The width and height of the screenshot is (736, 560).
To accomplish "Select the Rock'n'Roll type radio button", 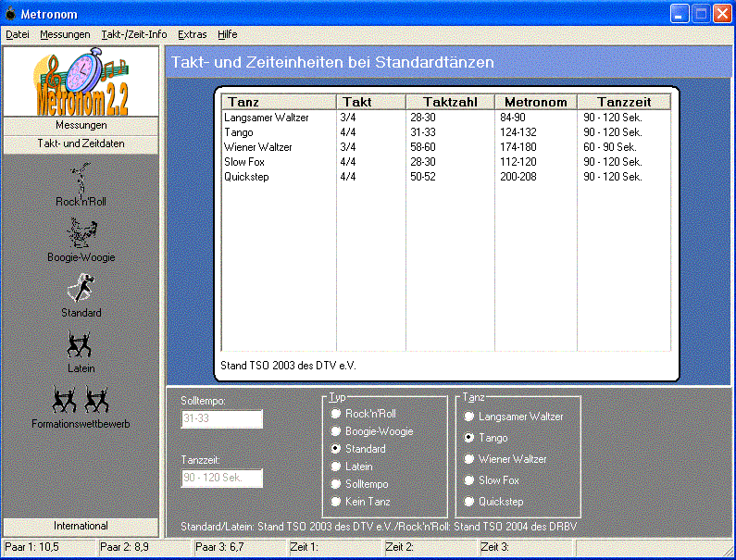I will click(335, 414).
